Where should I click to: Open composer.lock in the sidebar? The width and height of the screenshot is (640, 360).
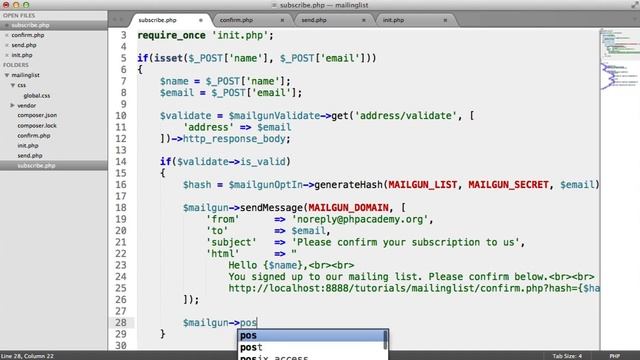[37, 126]
